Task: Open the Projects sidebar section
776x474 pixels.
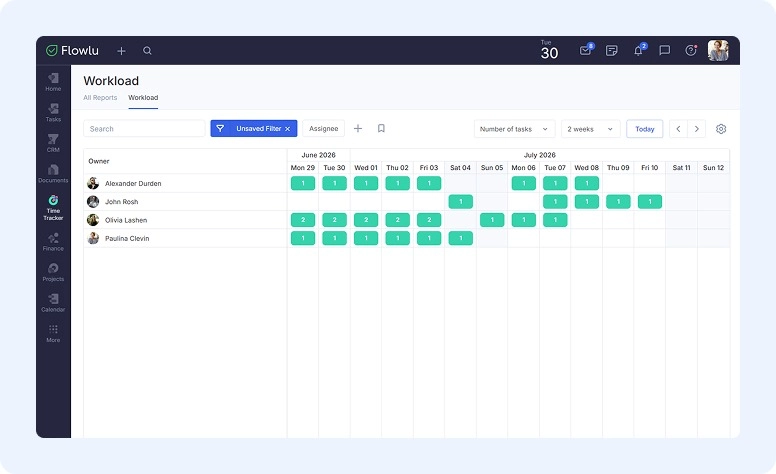Action: point(53,273)
